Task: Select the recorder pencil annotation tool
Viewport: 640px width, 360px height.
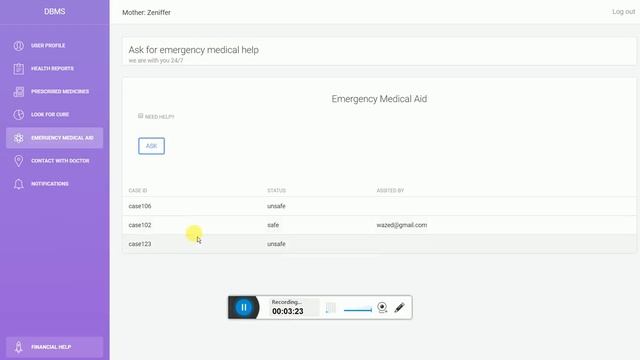Action: coord(400,307)
